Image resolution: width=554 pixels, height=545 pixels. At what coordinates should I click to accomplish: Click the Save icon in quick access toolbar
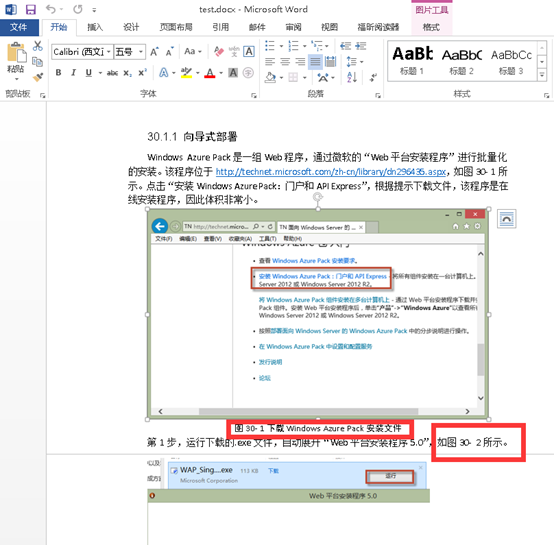[31, 10]
